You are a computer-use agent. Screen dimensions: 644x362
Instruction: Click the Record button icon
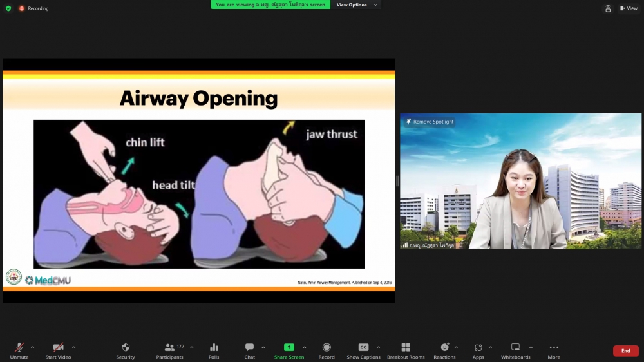pos(327,348)
